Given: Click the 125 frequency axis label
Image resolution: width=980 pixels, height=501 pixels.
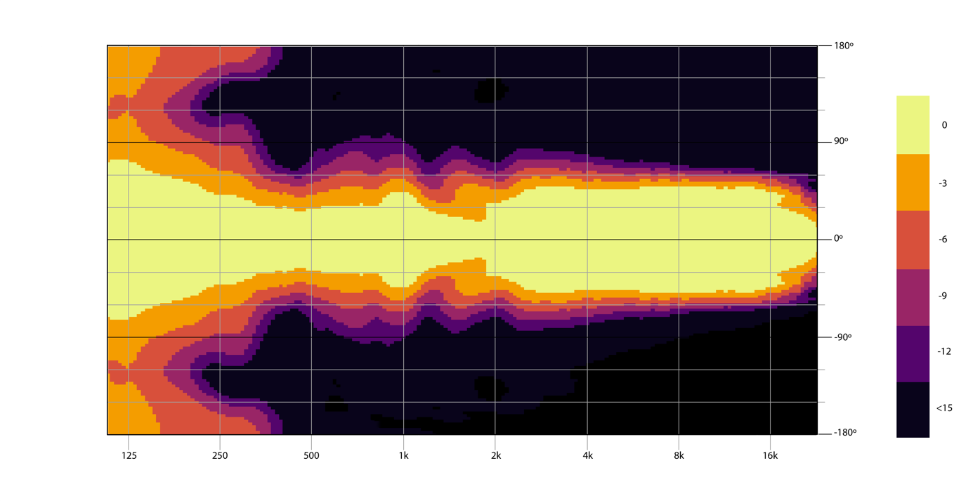Looking at the screenshot, I should [129, 455].
